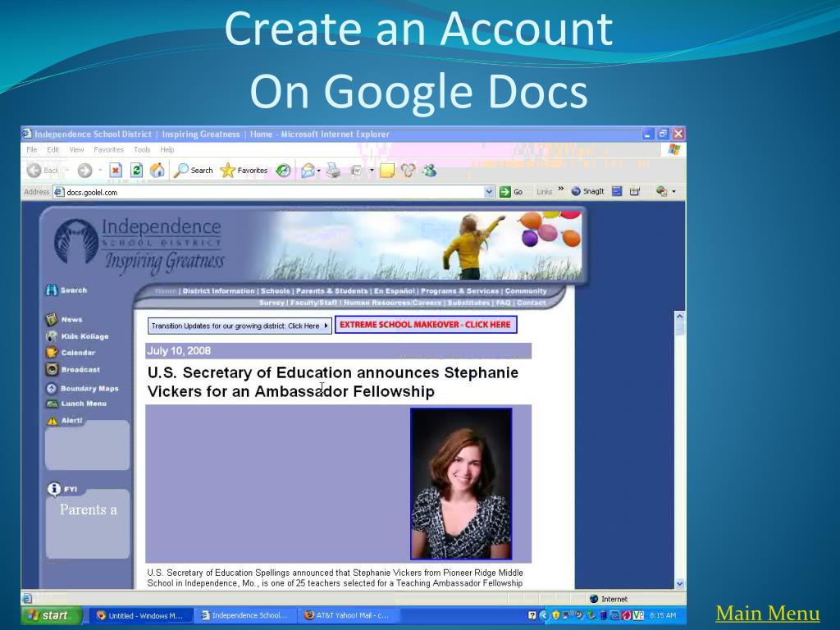Click the Extreme School Makeover banner
Screen dimensions: 840x630
click(426, 325)
